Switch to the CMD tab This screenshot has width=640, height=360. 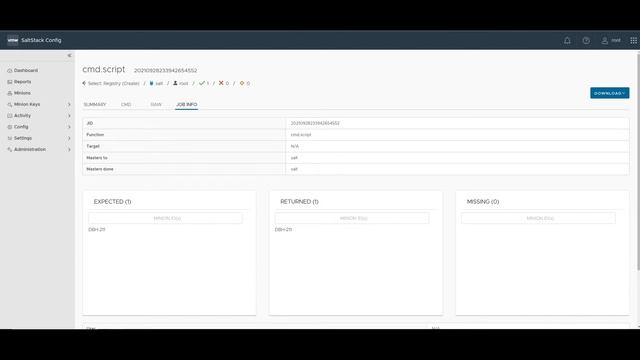point(126,104)
